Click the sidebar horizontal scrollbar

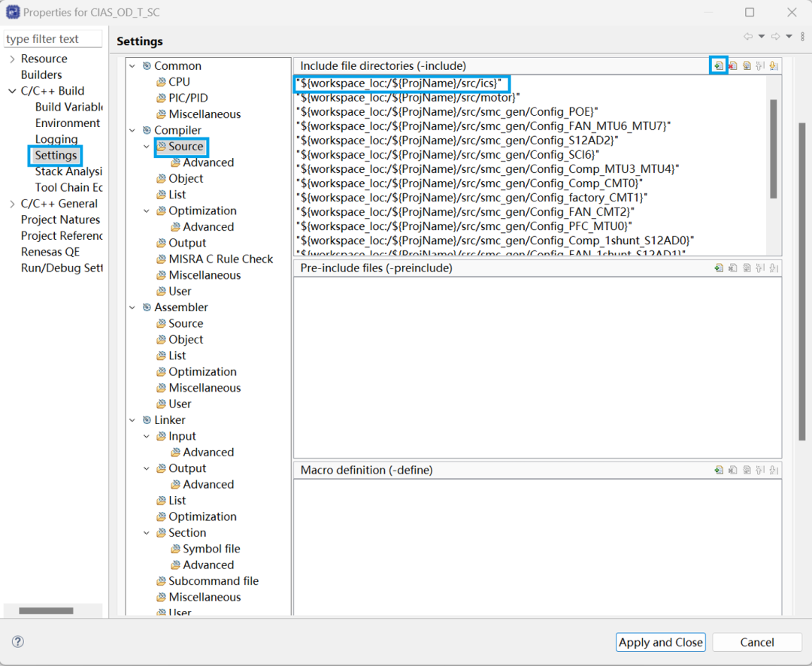[46, 610]
